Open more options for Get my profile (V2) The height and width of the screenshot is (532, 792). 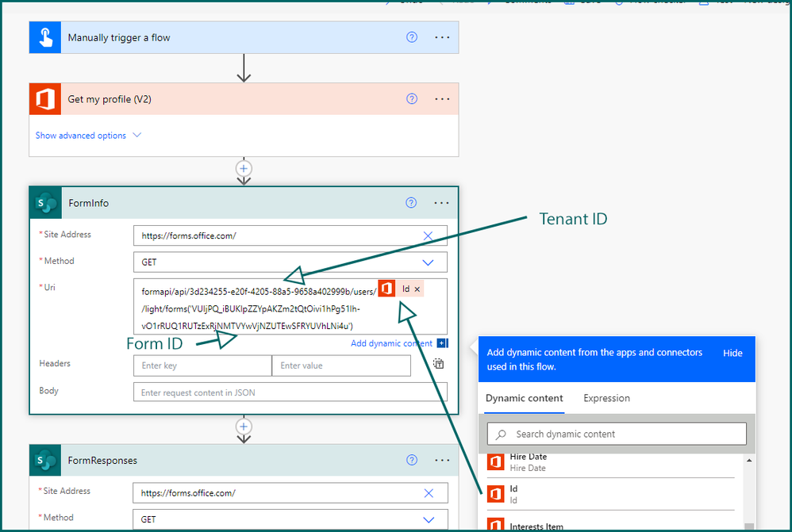click(x=442, y=99)
